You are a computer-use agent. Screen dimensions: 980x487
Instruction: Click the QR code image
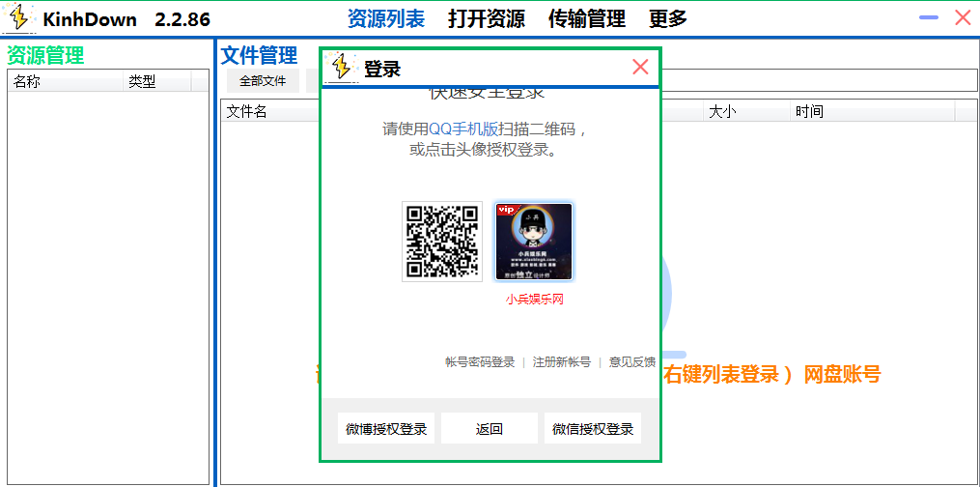[x=442, y=242]
